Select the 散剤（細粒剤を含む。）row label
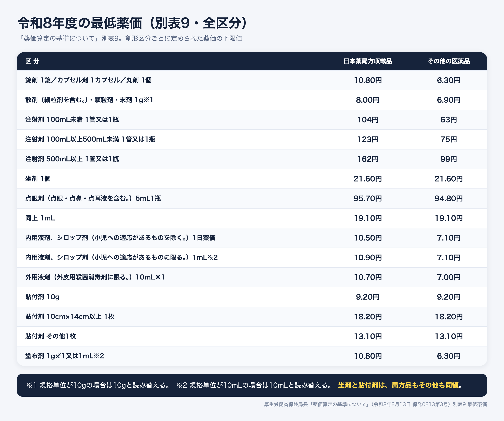 pos(89,100)
